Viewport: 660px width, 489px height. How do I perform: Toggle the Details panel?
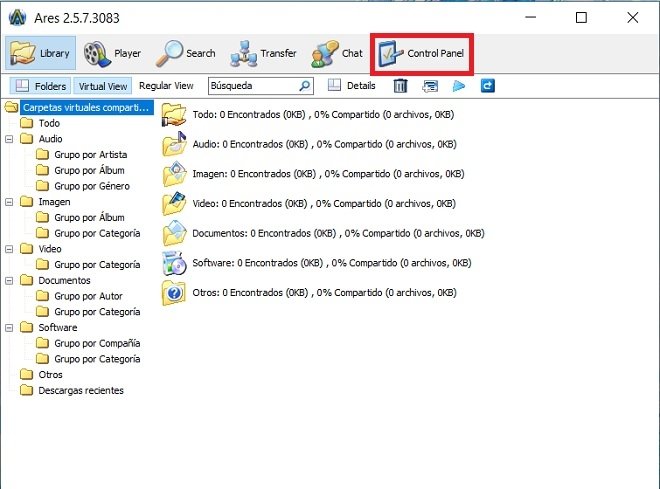click(x=352, y=86)
